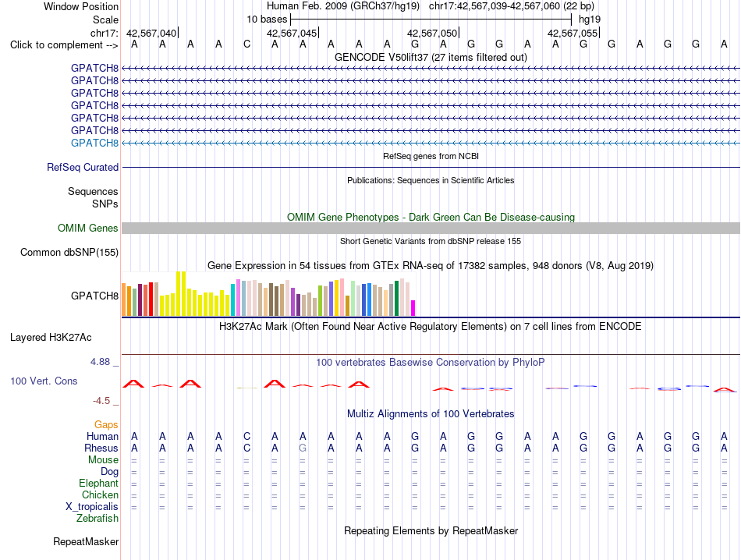Click the magenta bar in GTEx chart
This screenshot has height=560, width=741.
[413, 307]
